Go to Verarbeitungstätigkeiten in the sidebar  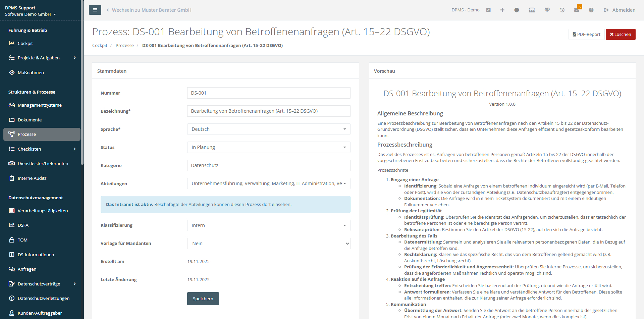[43, 211]
